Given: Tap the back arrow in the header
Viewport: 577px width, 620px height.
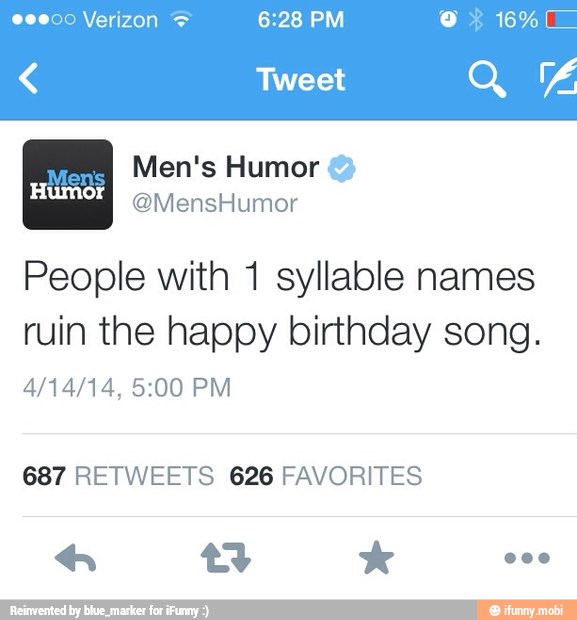Looking at the screenshot, I should click(x=28, y=78).
